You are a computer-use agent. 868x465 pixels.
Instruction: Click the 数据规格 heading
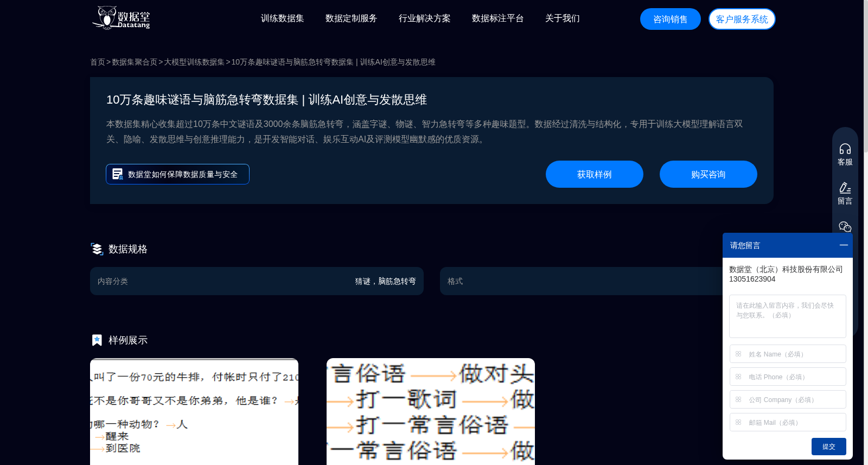coord(128,249)
